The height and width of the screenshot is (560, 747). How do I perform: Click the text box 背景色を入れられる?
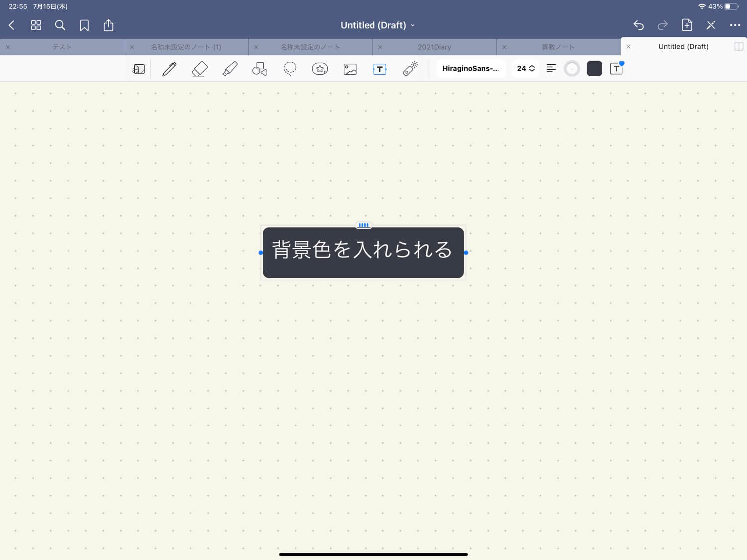(363, 253)
